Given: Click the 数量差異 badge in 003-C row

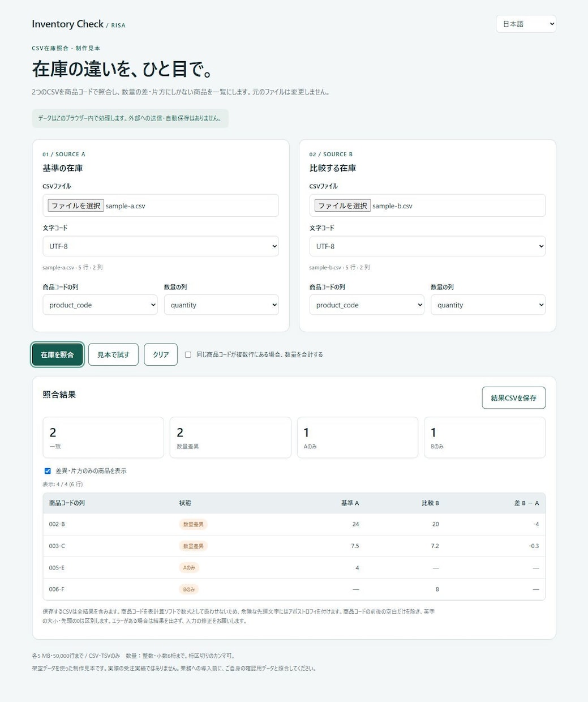Looking at the screenshot, I should (x=193, y=546).
